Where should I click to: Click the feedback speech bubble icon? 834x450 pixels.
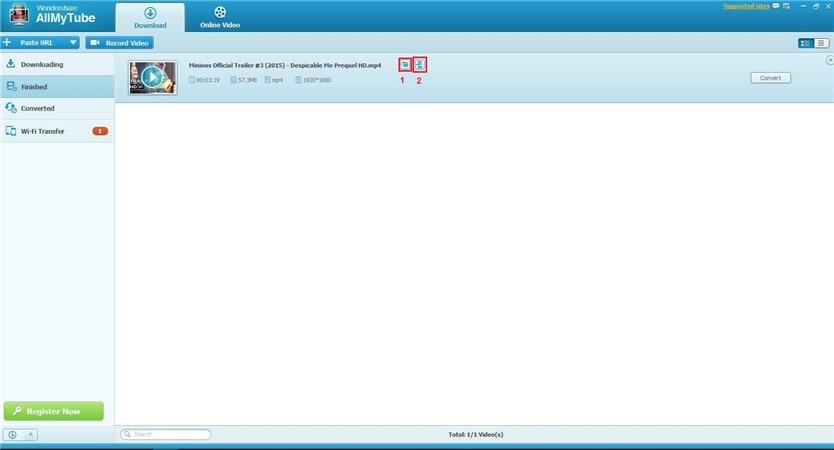775,6
